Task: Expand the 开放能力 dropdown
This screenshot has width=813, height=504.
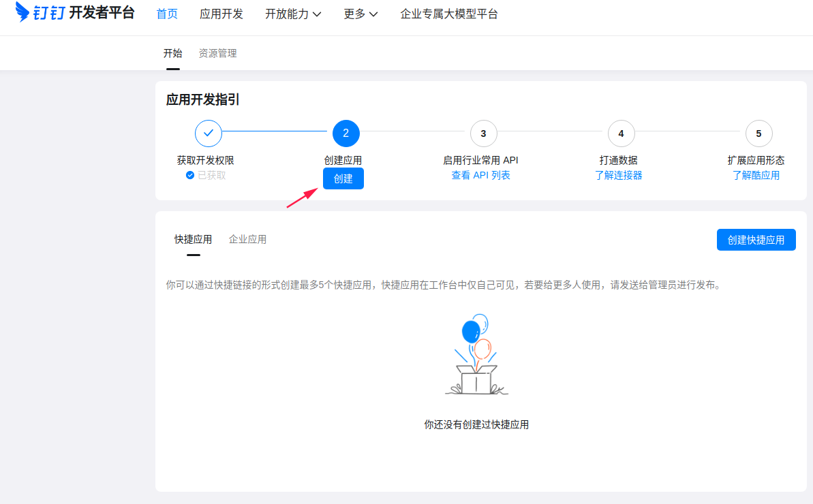Action: (x=293, y=14)
